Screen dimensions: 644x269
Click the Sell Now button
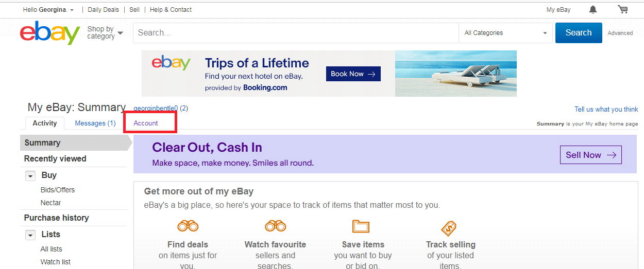[590, 155]
